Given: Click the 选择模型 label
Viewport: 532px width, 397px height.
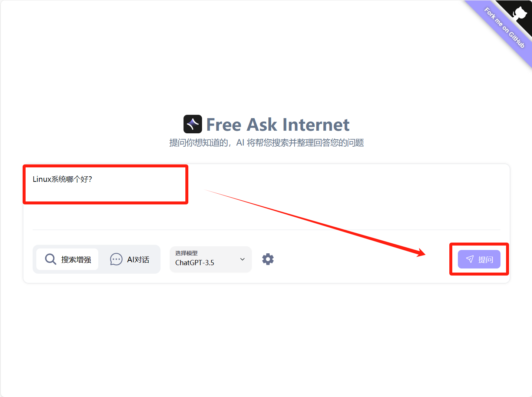Looking at the screenshot, I should click(x=186, y=253).
